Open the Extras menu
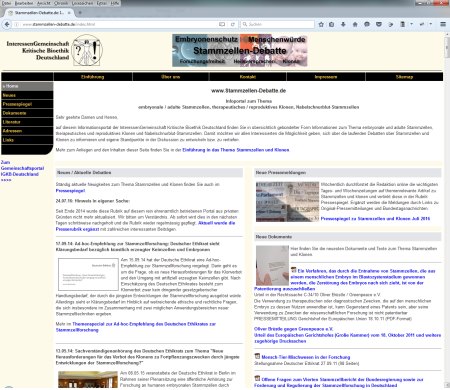The image size is (450, 390). [102, 3]
